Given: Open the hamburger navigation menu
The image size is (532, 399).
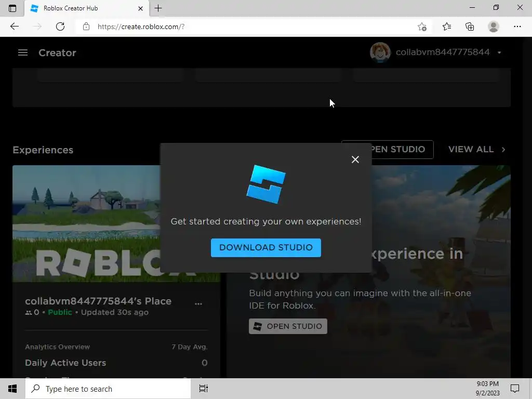Looking at the screenshot, I should point(23,52).
